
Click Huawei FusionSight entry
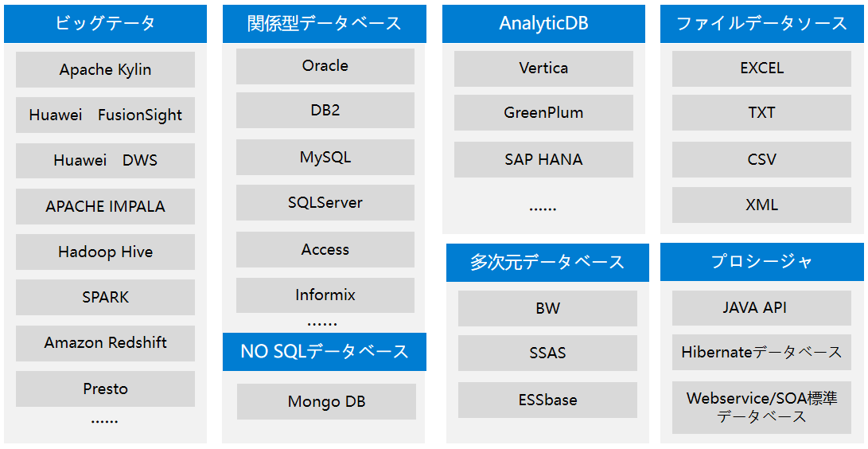[105, 115]
